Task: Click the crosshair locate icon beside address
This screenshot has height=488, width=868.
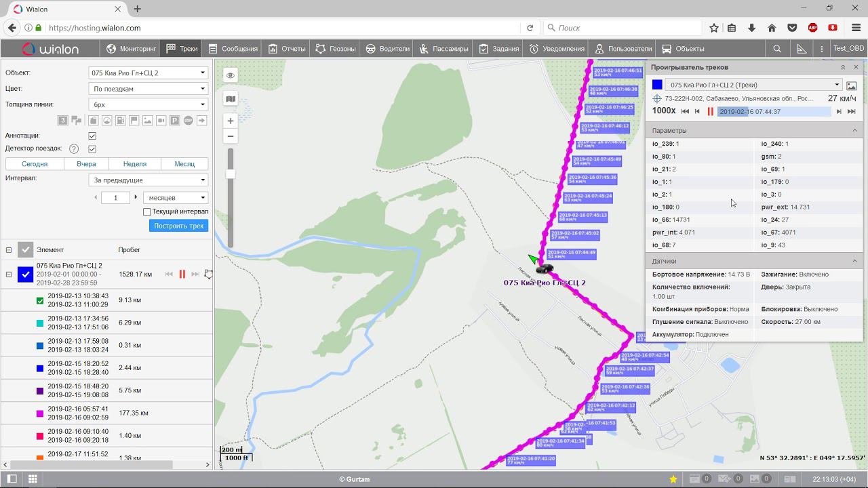Action: (657, 98)
